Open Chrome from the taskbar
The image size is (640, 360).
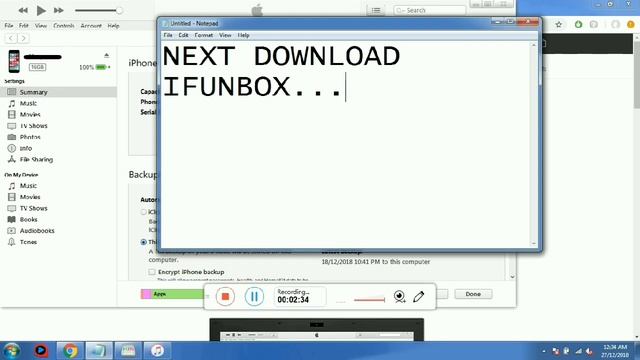(x=70, y=351)
